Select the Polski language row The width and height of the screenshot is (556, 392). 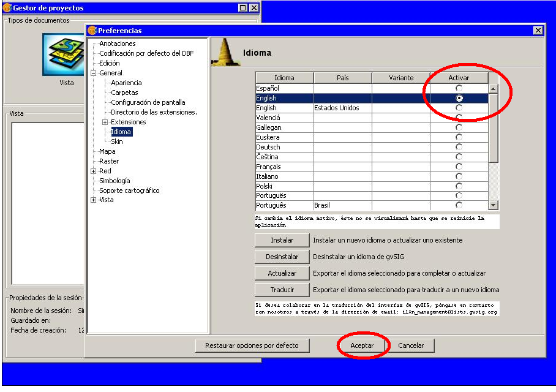tap(372, 186)
